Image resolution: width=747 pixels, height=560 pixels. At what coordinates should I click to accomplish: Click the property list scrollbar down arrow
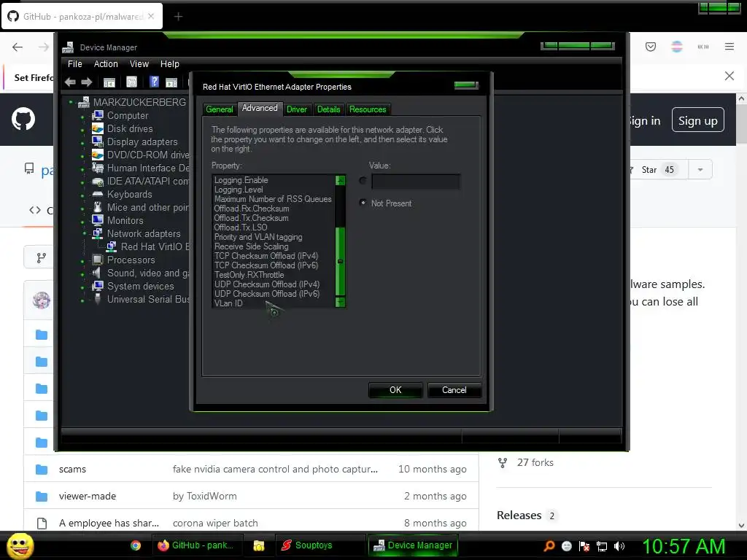pos(340,302)
